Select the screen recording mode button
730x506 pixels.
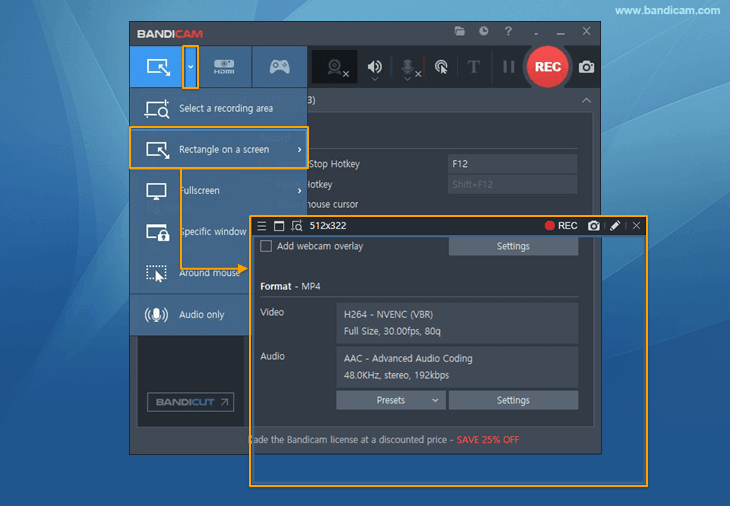(156, 67)
